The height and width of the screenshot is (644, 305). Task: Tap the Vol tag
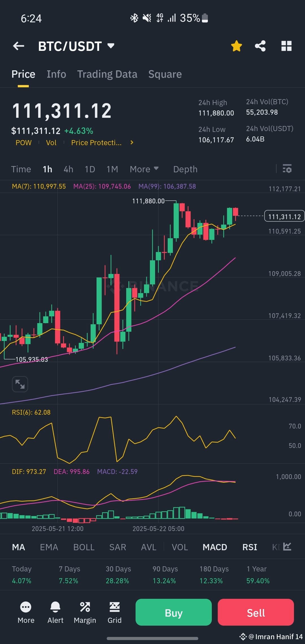(x=51, y=143)
